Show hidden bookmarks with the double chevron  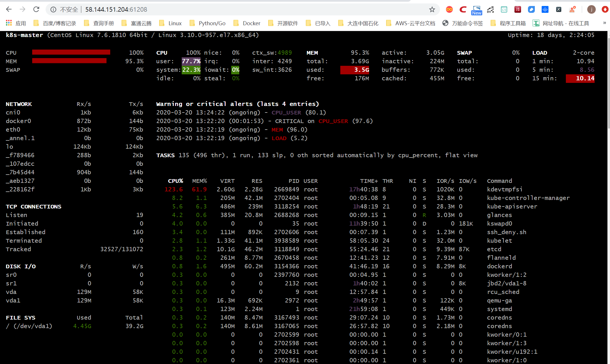click(604, 23)
